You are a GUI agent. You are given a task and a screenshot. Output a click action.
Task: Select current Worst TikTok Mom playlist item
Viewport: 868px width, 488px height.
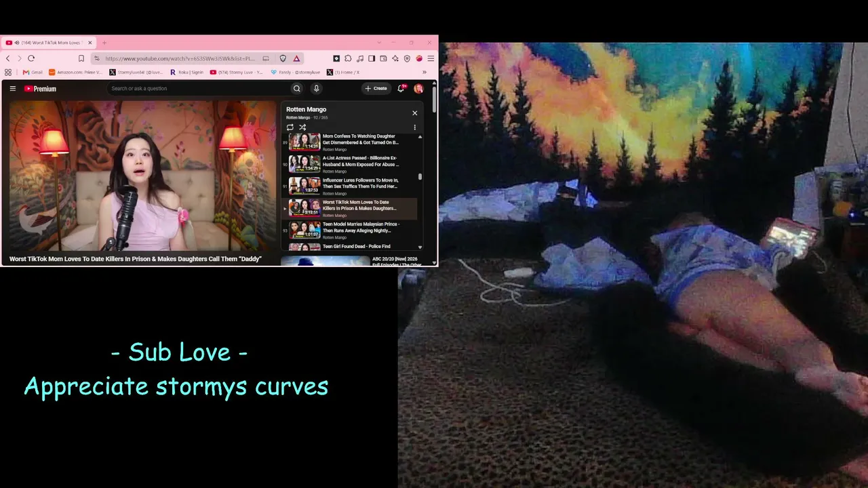350,208
